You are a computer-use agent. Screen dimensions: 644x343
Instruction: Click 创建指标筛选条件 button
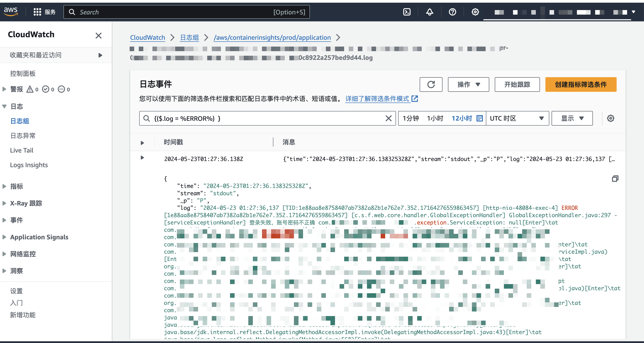[x=581, y=84]
